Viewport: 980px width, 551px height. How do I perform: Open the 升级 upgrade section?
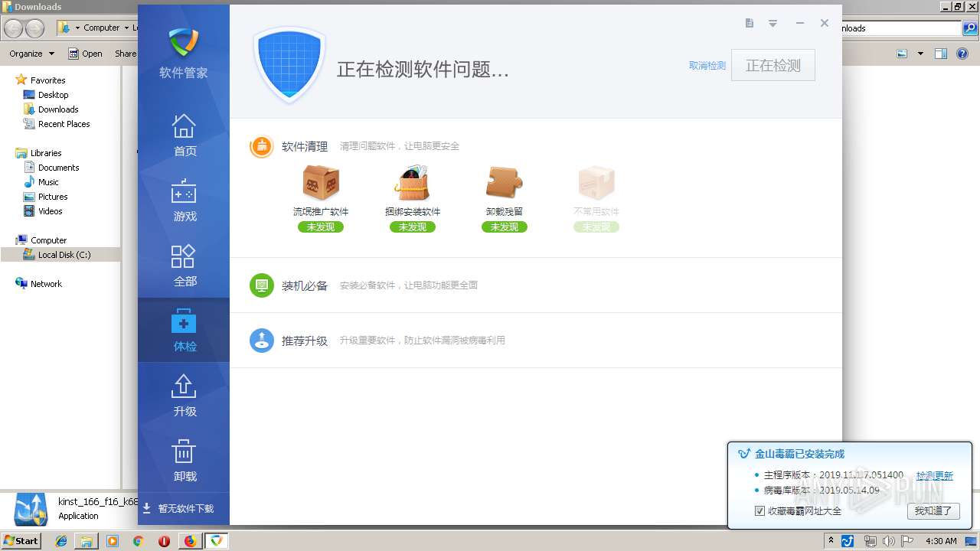(x=184, y=396)
